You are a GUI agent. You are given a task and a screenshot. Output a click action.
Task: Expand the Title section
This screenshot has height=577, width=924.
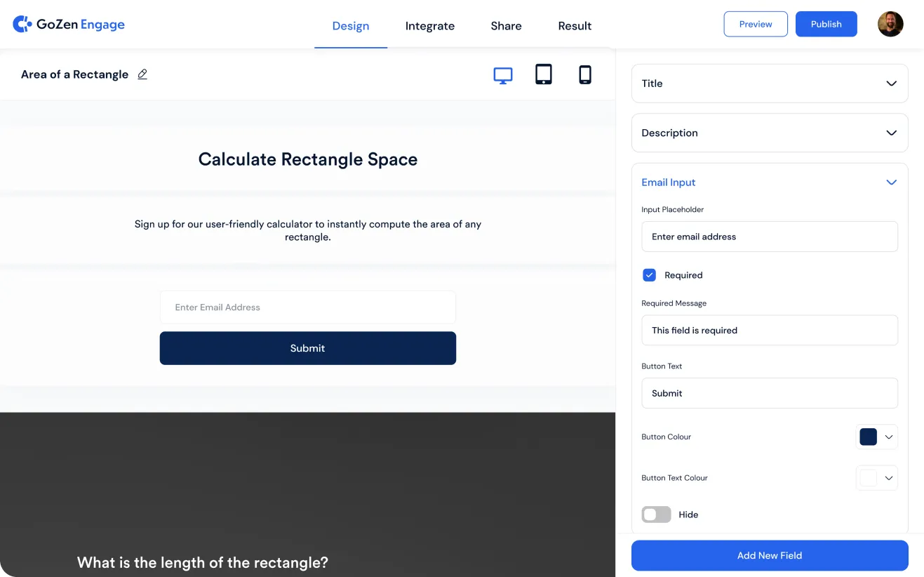(x=891, y=84)
